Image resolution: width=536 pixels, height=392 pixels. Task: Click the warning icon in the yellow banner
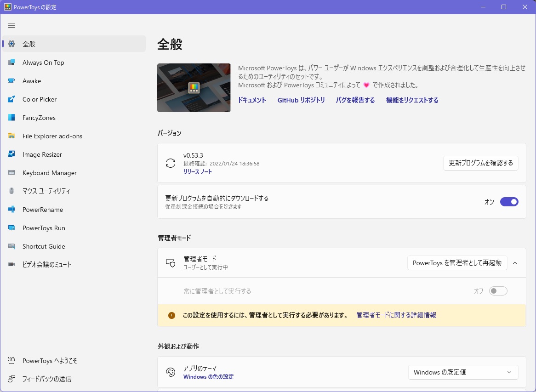pos(171,315)
